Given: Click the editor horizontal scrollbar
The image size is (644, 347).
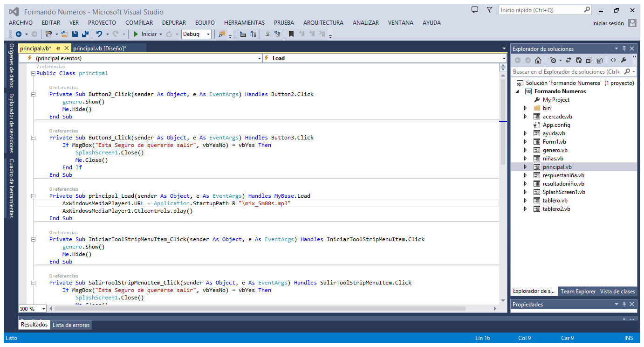Looking at the screenshot, I should click(x=260, y=309).
